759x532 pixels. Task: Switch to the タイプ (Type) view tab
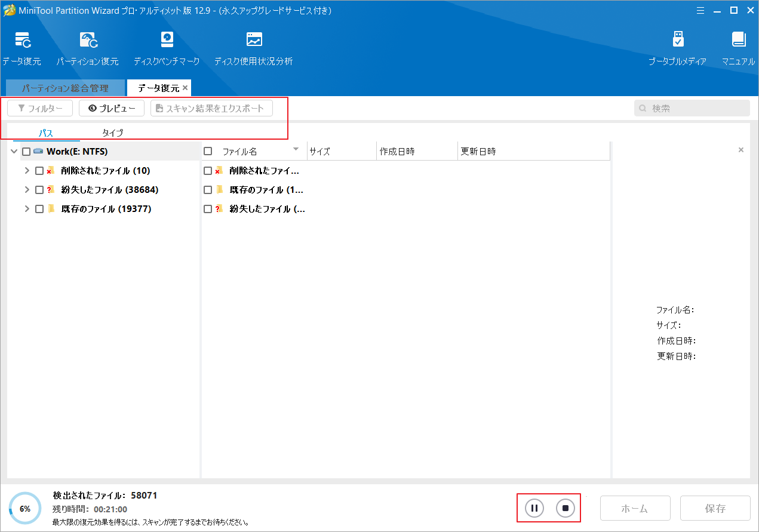pyautogui.click(x=113, y=133)
